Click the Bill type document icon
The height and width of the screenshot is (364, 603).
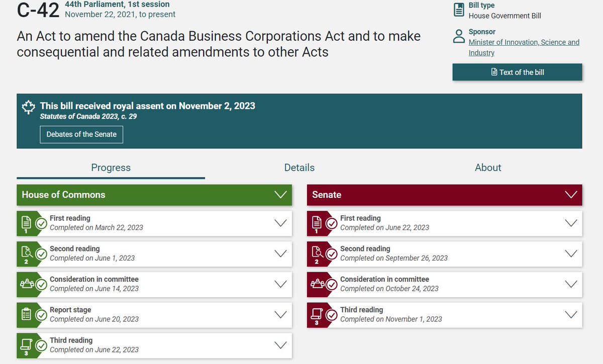point(459,10)
